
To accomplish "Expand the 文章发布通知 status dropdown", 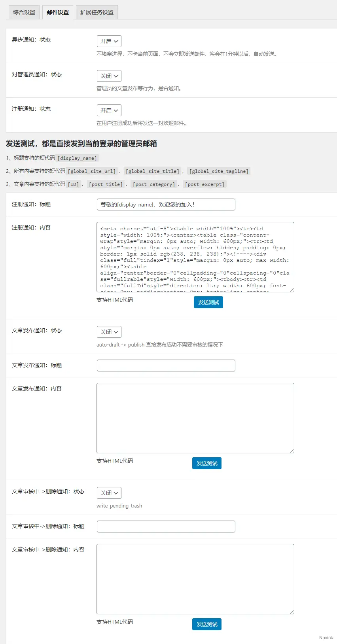I will click(109, 332).
